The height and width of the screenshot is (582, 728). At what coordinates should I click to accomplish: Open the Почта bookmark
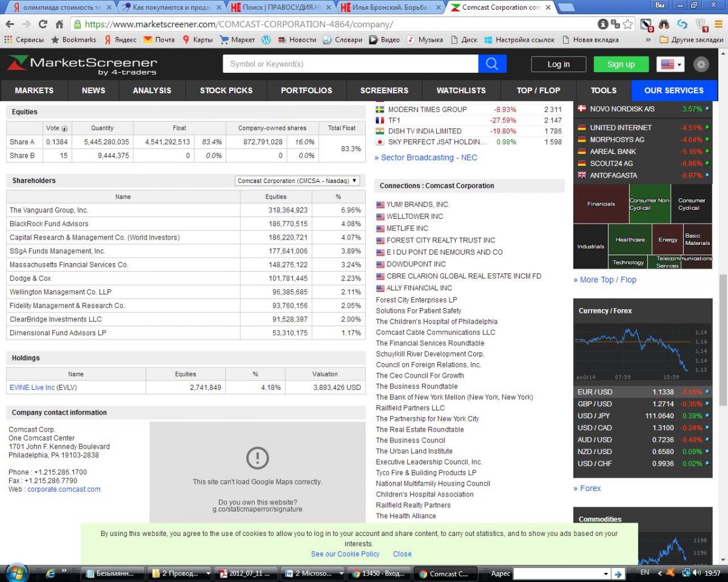point(159,39)
